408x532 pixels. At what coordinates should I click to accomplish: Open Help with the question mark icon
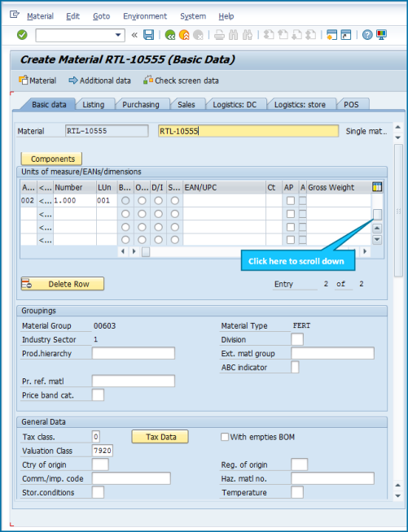[367, 35]
